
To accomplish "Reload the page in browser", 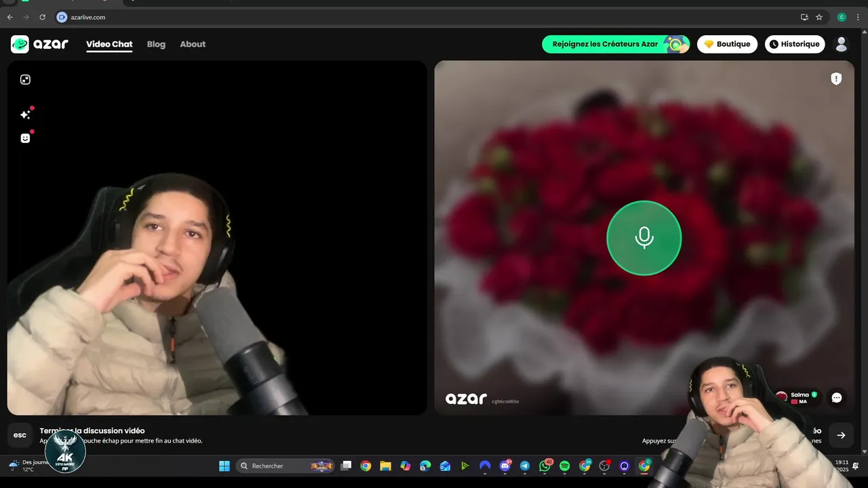I will [43, 17].
